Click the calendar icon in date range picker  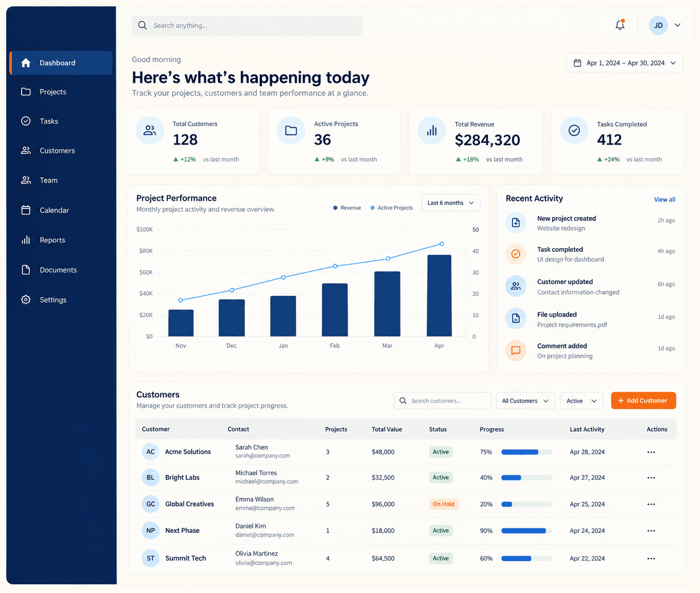(577, 63)
